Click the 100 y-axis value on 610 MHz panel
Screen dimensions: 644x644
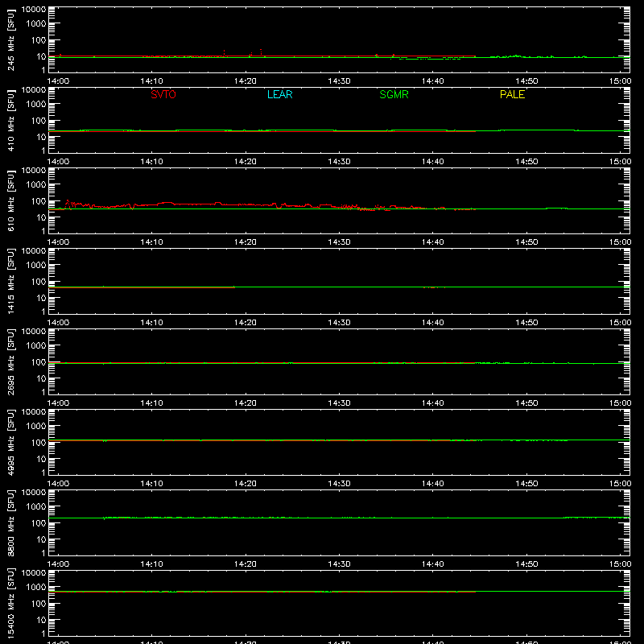click(x=39, y=200)
